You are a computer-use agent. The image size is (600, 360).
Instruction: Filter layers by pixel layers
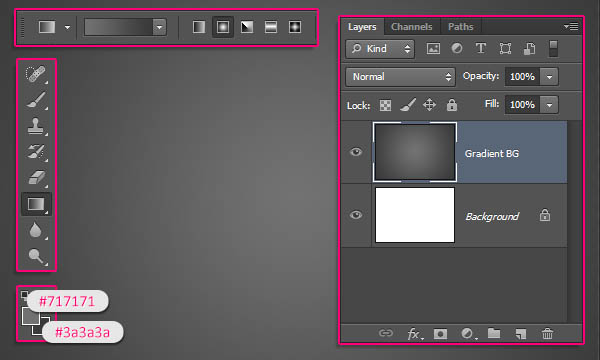tap(433, 49)
